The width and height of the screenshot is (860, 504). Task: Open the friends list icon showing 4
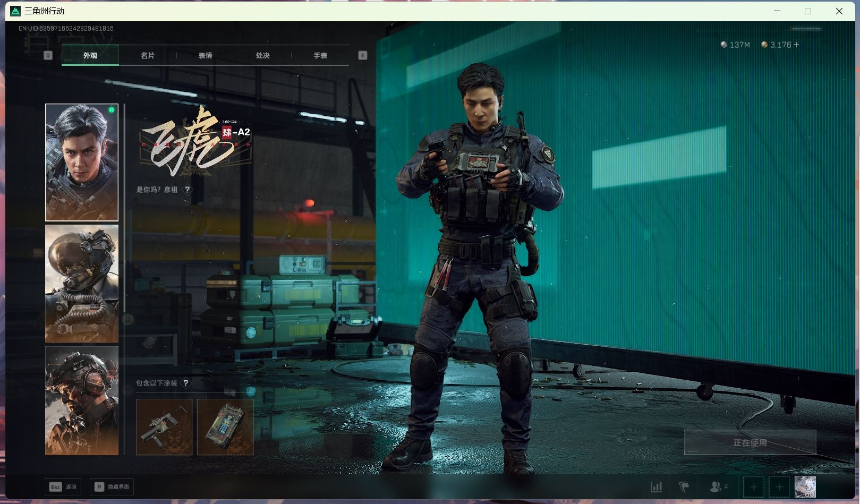[718, 486]
